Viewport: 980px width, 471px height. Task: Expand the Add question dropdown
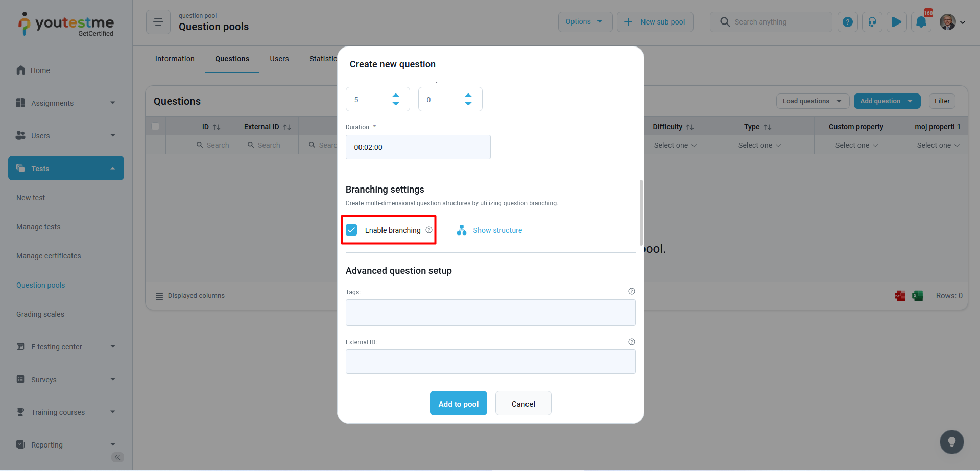coord(910,101)
